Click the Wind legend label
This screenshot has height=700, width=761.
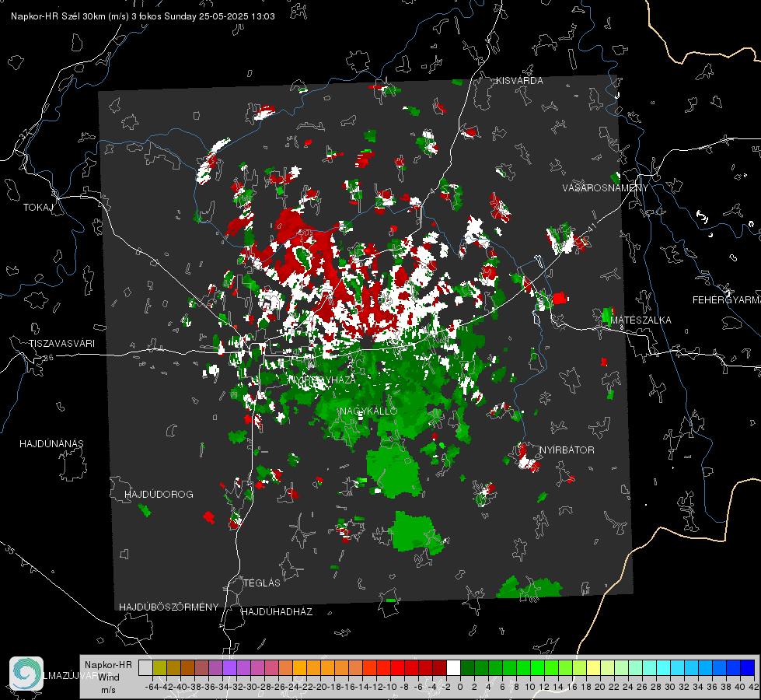108,677
